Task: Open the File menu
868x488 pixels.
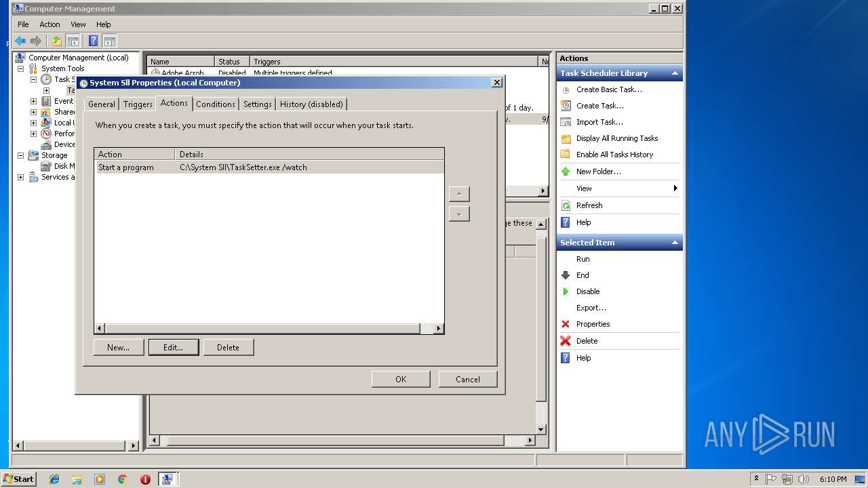Action: [x=23, y=24]
